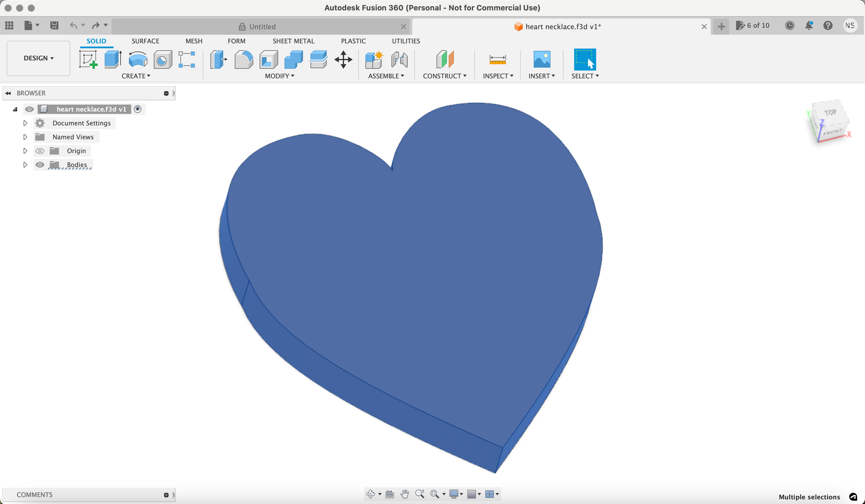
Task: Open the Modify dropdown menu
Action: pyautogui.click(x=279, y=76)
